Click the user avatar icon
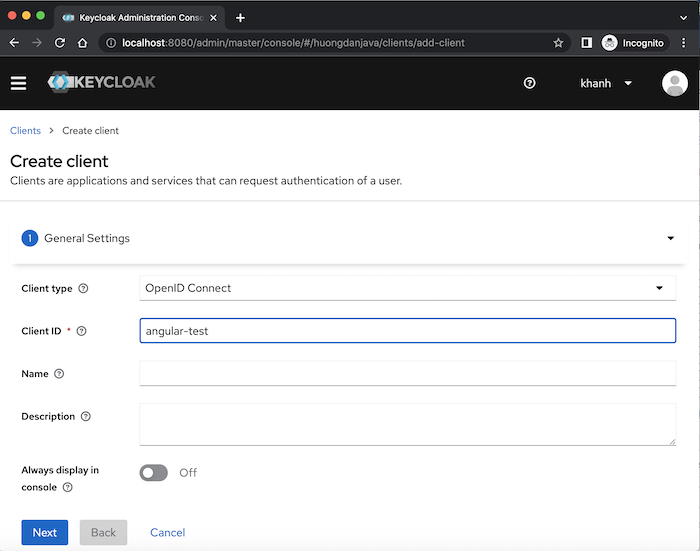Screen dimensions: 700x551 (x=675, y=83)
